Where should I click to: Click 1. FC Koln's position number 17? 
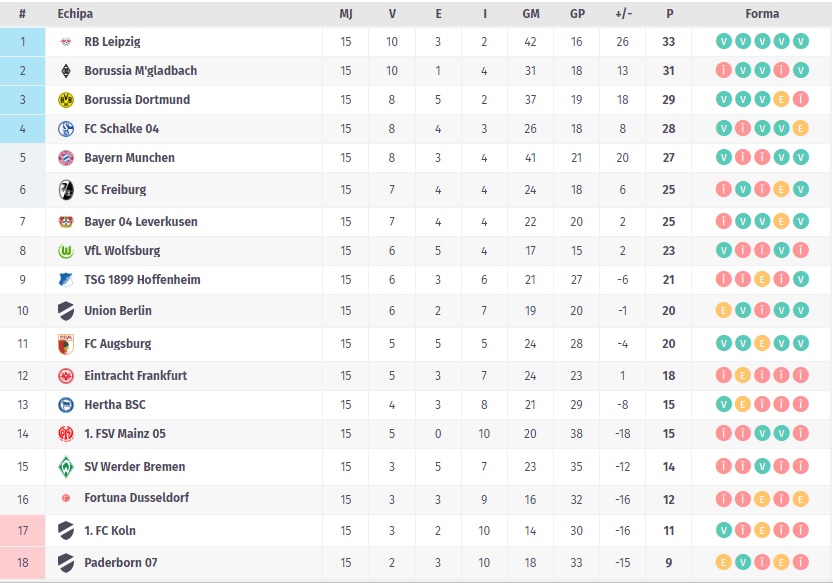tap(22, 531)
